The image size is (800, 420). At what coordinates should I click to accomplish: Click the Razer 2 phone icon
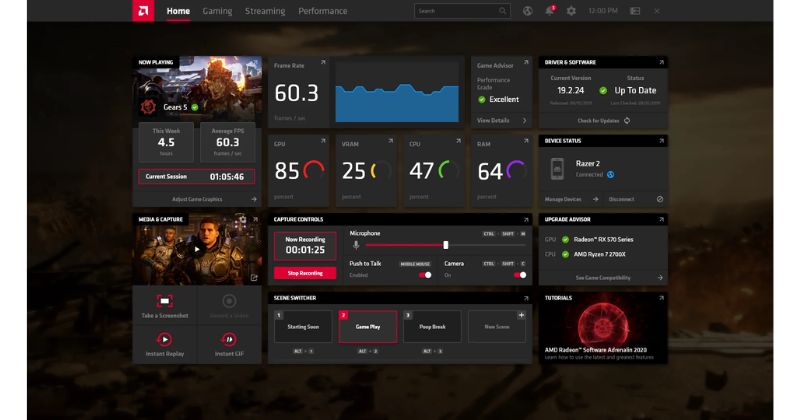pos(557,168)
